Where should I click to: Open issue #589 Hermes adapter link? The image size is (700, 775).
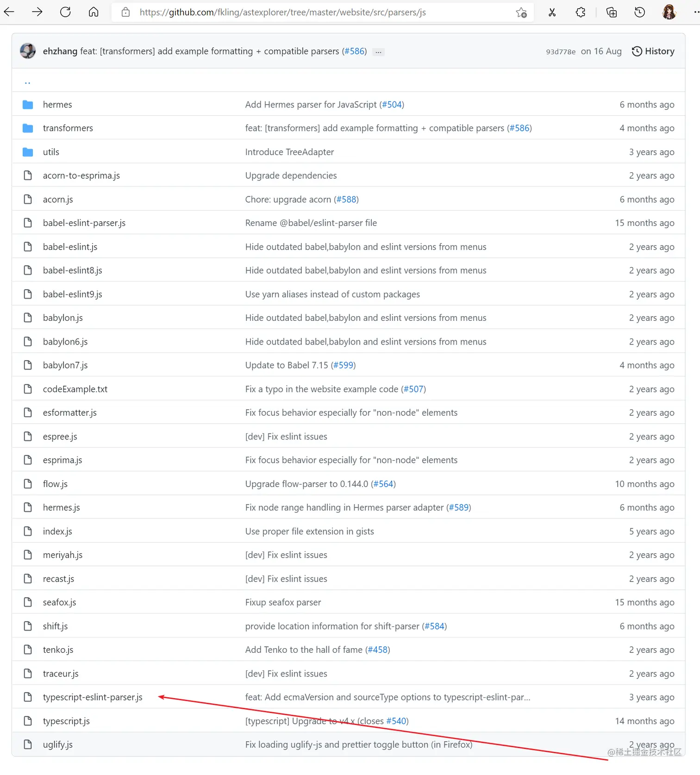459,508
